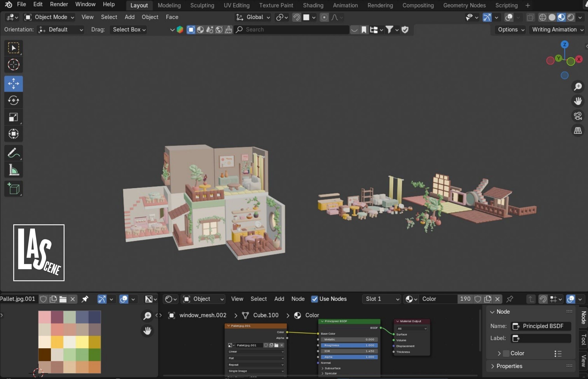Expand the Color section in Node panel
The image size is (588, 379).
click(499, 353)
